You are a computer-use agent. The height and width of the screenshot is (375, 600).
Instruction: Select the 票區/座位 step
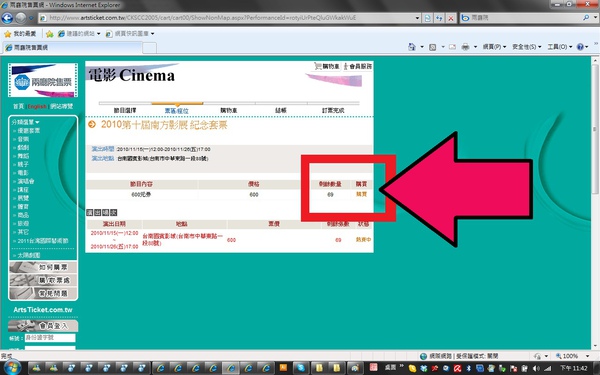tap(176, 111)
